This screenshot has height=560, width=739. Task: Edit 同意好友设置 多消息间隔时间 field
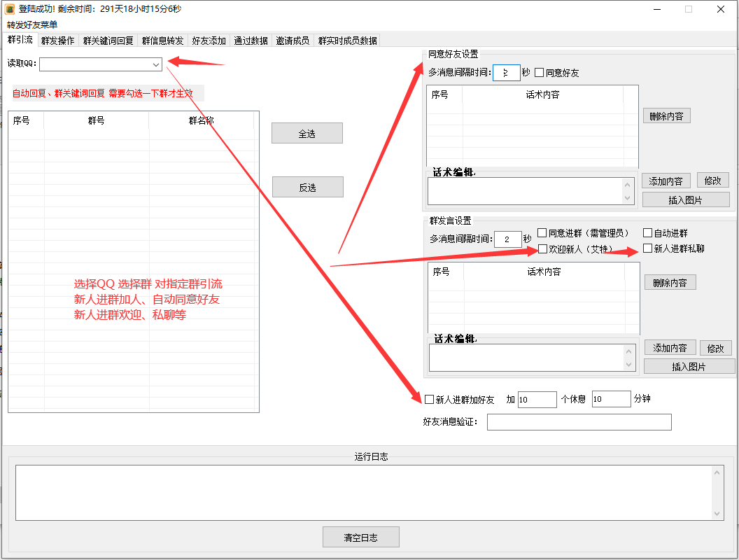click(507, 73)
